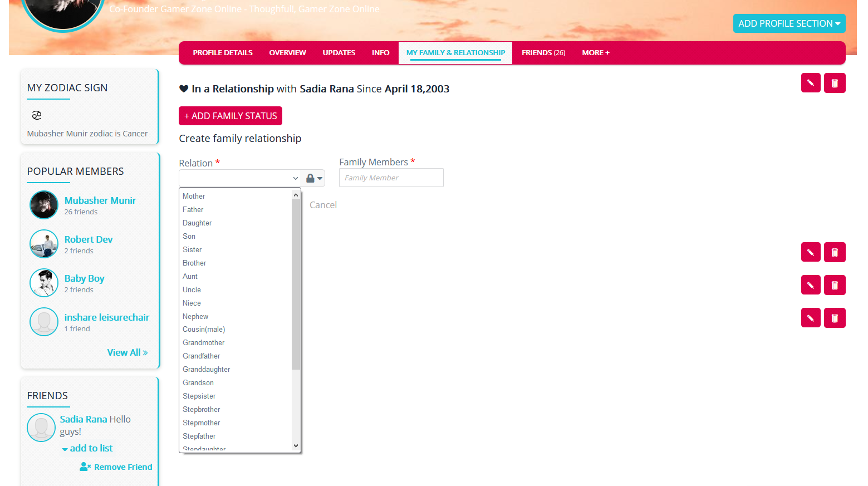Click the edit pencil icon beside relationship status
This screenshot has height=486, width=868.
pyautogui.click(x=810, y=83)
